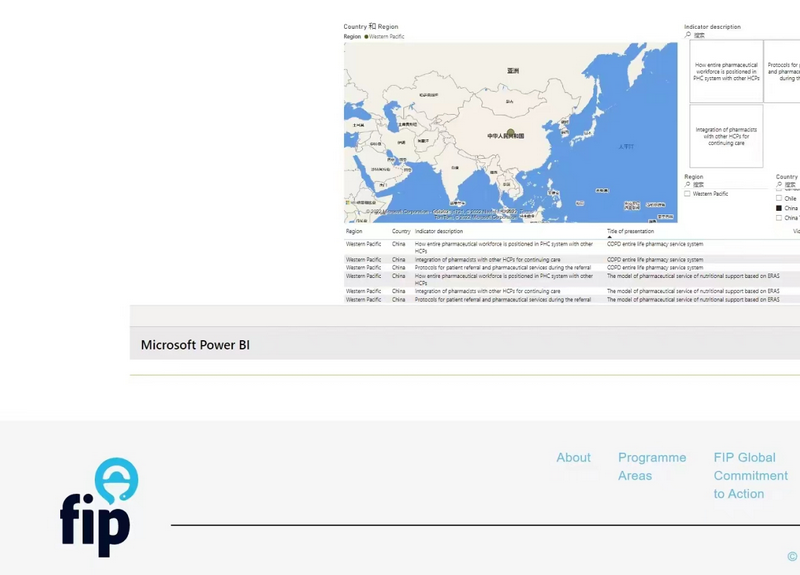
Task: Click Western Pacific legend dot above map
Action: click(x=366, y=36)
